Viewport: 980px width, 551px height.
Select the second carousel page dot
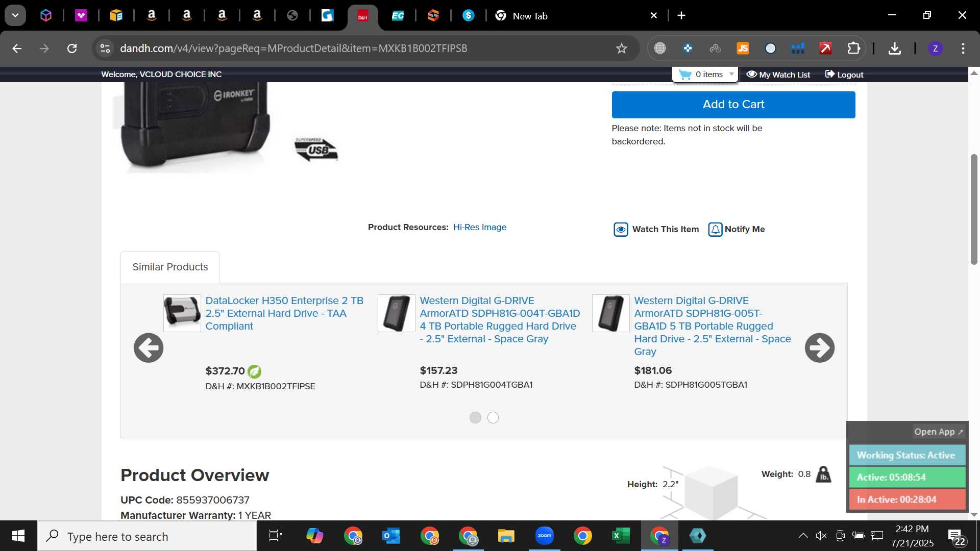click(493, 418)
